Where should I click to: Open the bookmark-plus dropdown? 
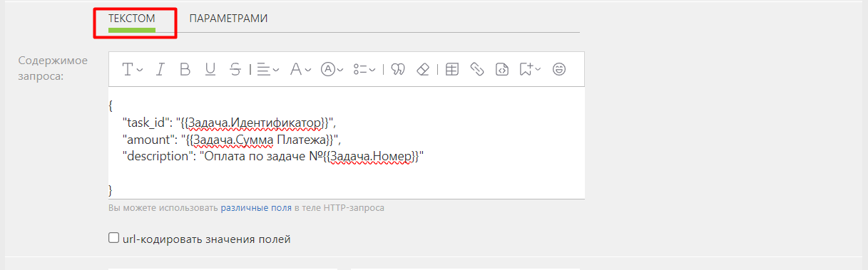point(531,69)
